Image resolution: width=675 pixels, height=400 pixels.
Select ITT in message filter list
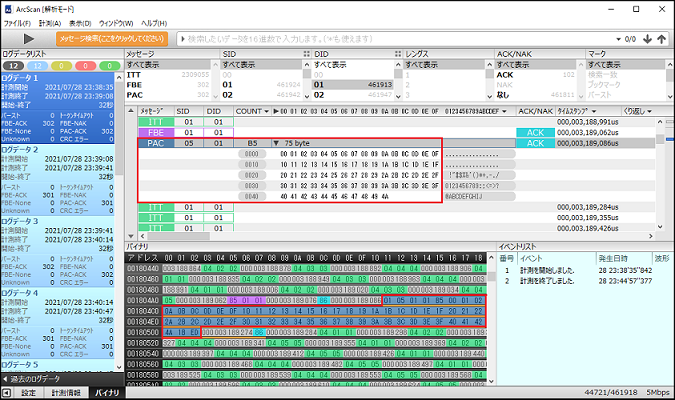click(x=168, y=75)
